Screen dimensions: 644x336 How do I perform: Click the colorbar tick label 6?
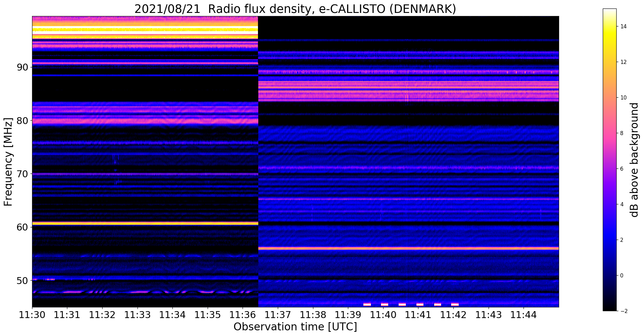click(621, 169)
